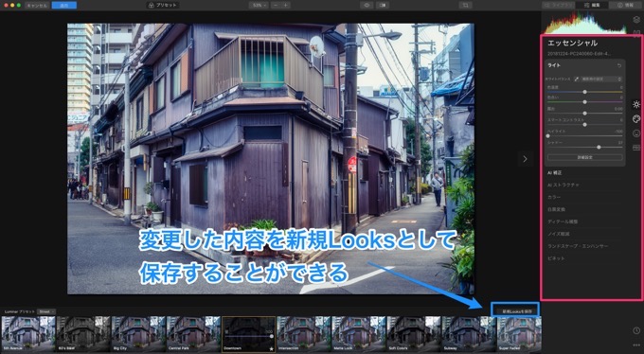Open the white balance preset dropdown
The image size is (644, 354).
pos(601,79)
